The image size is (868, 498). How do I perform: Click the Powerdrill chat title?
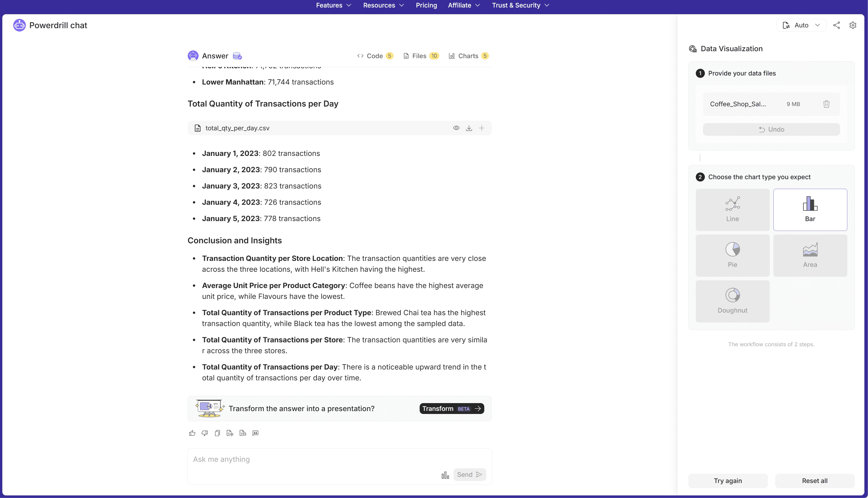[x=58, y=25]
